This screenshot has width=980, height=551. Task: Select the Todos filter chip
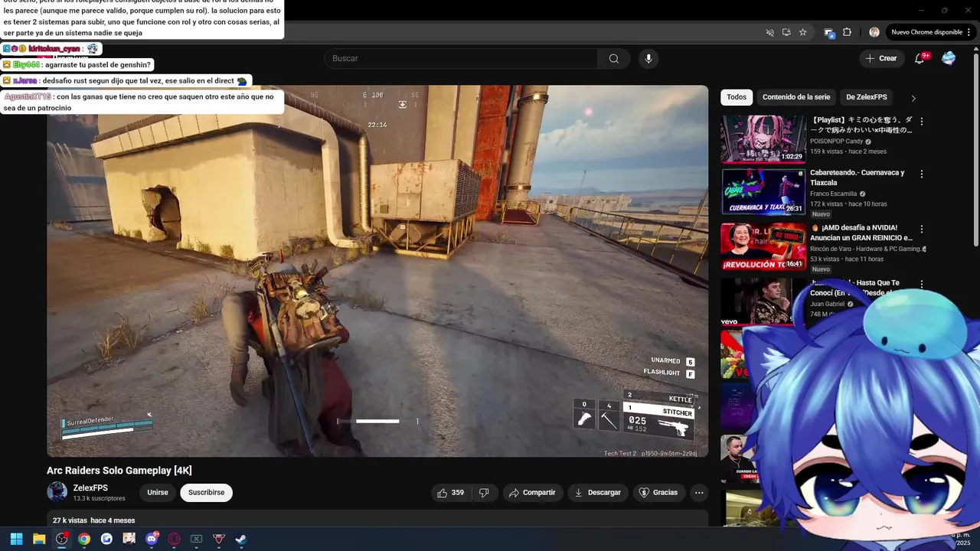pyautogui.click(x=737, y=97)
